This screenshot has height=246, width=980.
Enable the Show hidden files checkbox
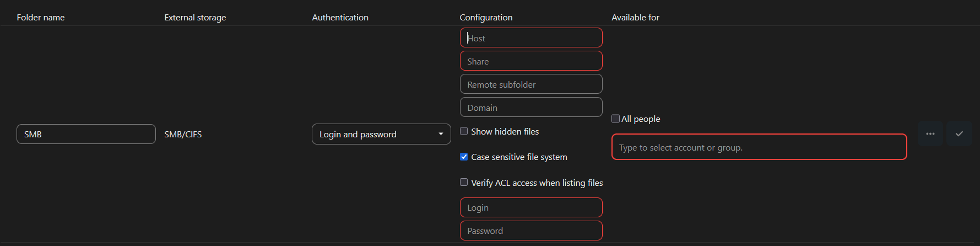pyautogui.click(x=464, y=131)
